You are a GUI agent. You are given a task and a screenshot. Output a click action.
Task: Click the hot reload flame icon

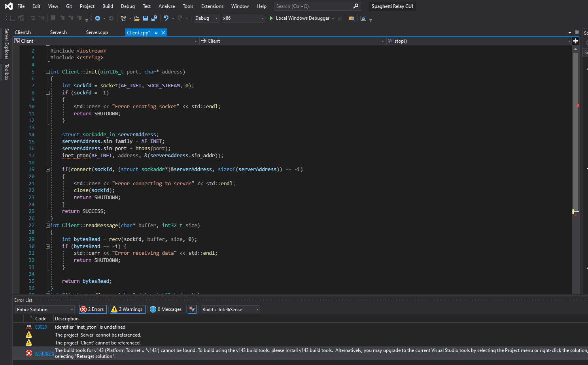pyautogui.click(x=340, y=18)
